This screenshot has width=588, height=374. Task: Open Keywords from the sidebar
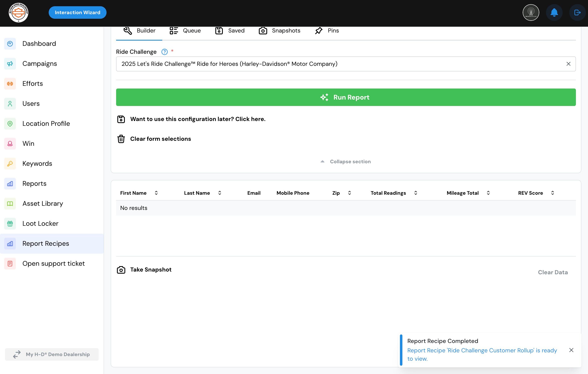point(37,163)
